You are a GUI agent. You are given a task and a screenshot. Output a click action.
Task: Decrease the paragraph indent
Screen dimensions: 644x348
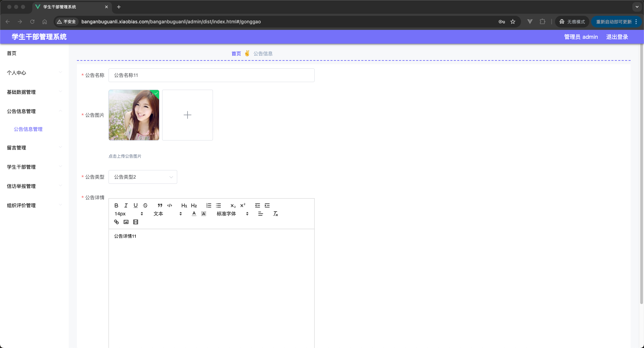pyautogui.click(x=258, y=205)
